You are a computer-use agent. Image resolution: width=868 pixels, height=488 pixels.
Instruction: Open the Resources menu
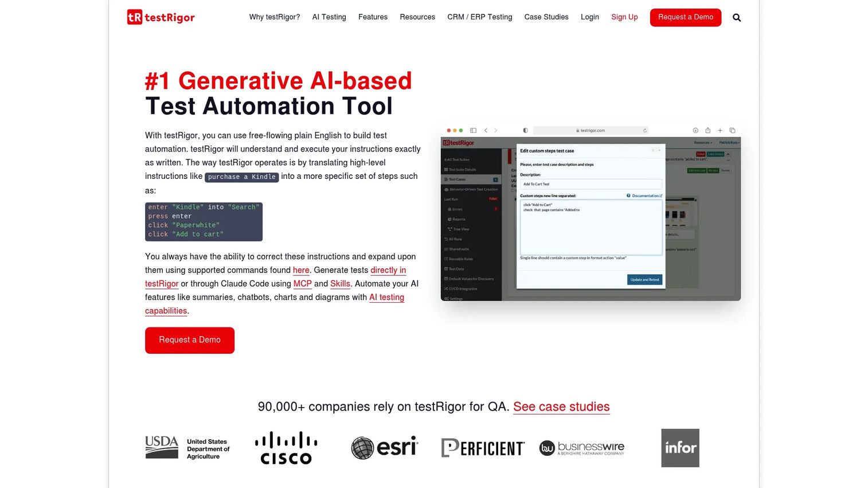coord(417,17)
